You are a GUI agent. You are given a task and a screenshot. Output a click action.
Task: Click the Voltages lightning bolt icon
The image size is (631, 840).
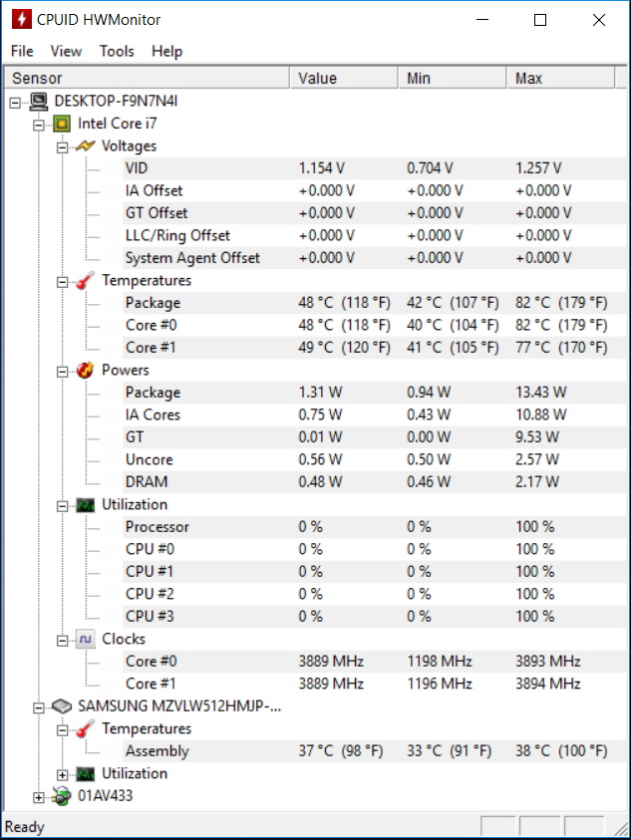click(x=86, y=145)
